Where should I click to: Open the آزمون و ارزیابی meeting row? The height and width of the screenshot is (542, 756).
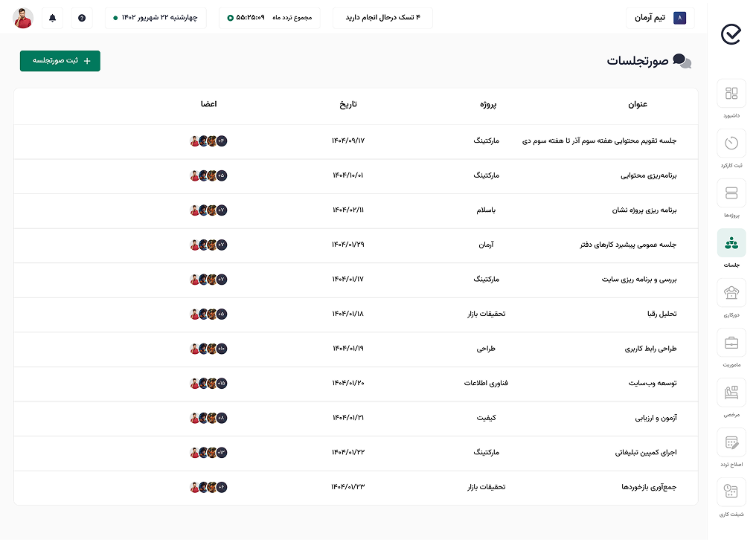click(356, 419)
